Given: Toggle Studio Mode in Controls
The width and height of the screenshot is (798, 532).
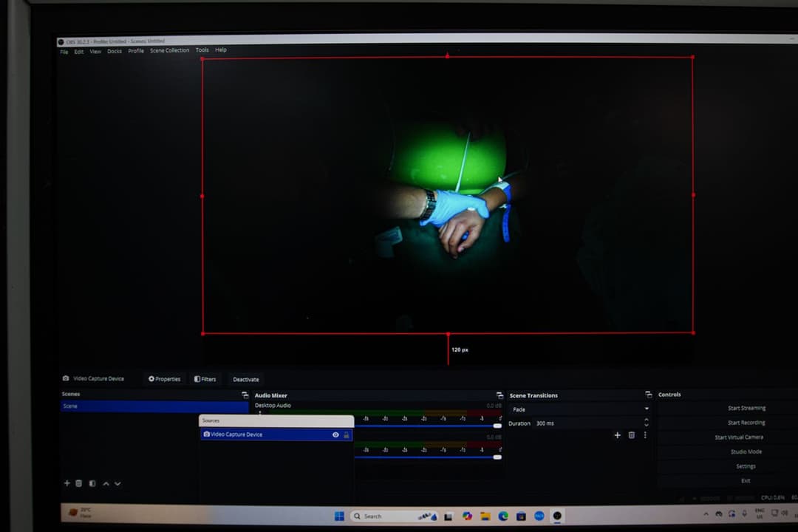Looking at the screenshot, I should [x=746, y=451].
